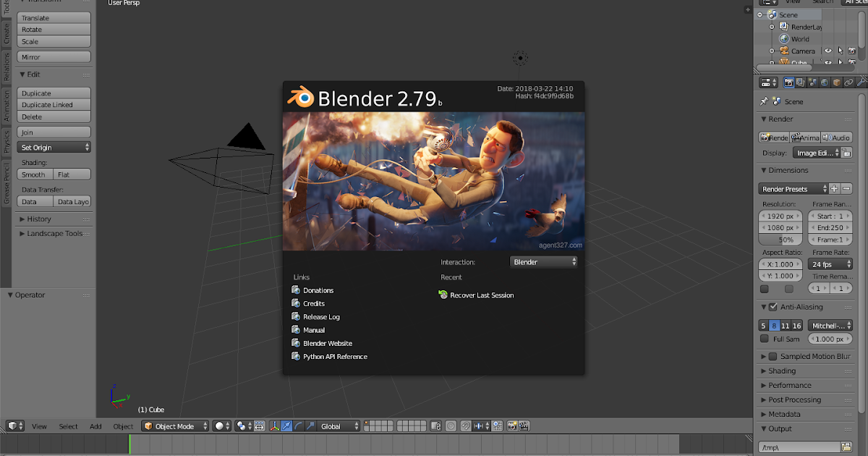Select the rotate manipulator arc icon
The height and width of the screenshot is (456, 868).
tap(298, 426)
